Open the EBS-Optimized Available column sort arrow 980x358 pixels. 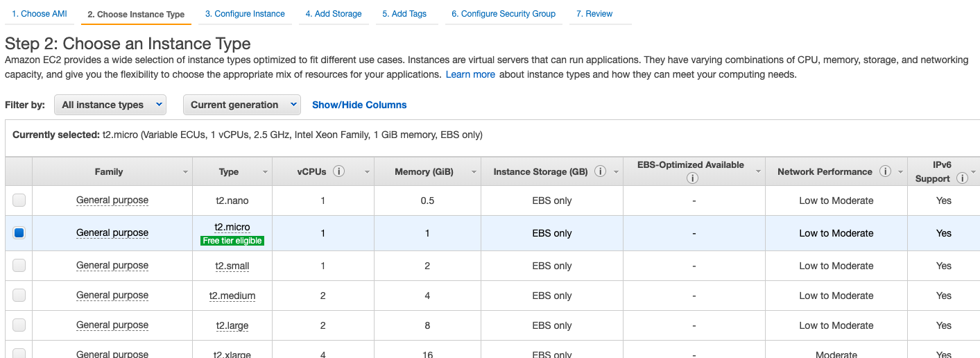758,172
